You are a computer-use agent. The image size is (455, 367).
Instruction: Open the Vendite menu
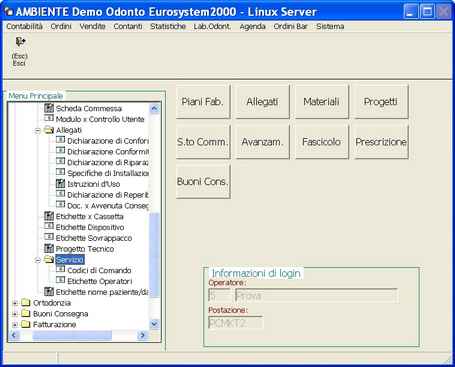tap(92, 26)
